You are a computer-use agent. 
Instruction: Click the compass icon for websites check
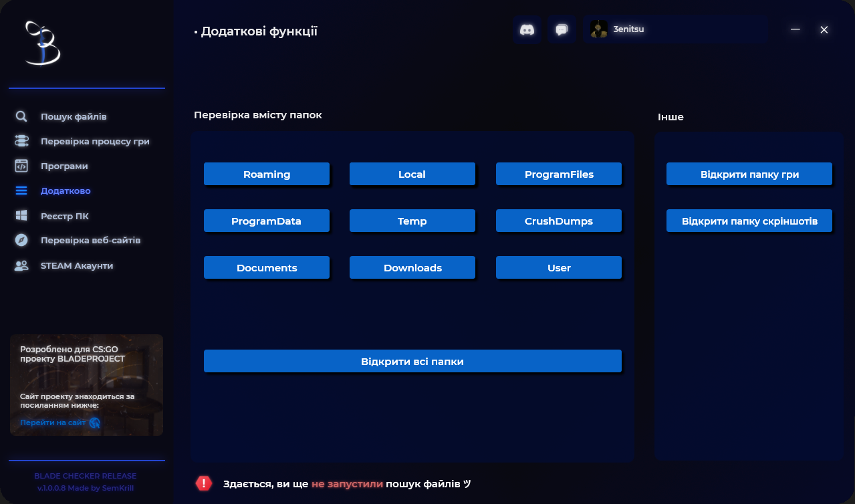(21, 240)
